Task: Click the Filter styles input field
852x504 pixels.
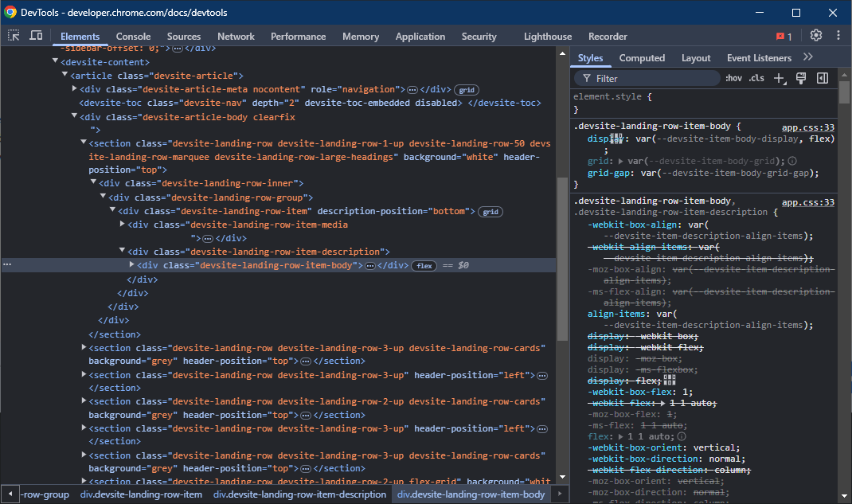Action: coord(645,78)
